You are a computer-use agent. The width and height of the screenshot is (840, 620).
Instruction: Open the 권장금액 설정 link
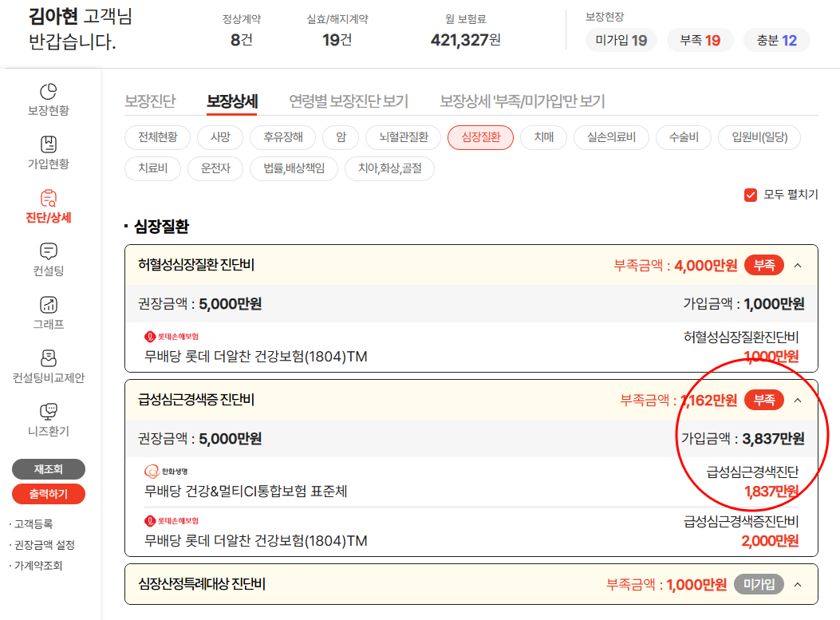(44, 545)
